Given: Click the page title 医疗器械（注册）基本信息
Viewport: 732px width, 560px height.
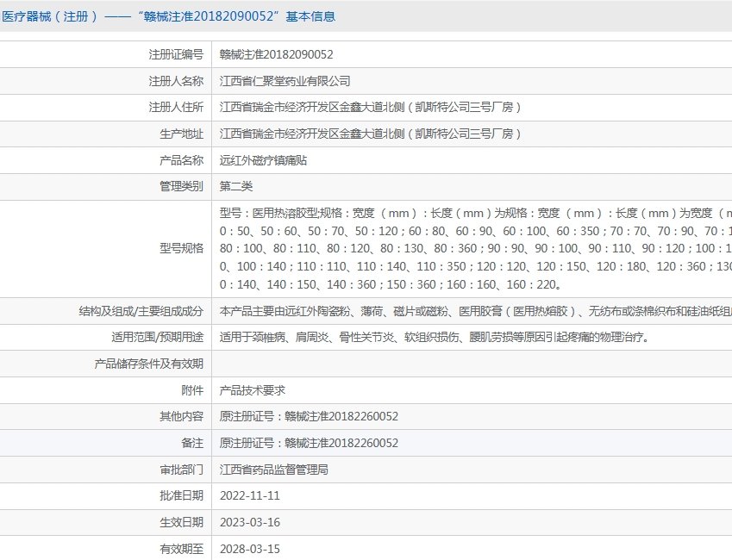Looking at the screenshot, I should [168, 16].
